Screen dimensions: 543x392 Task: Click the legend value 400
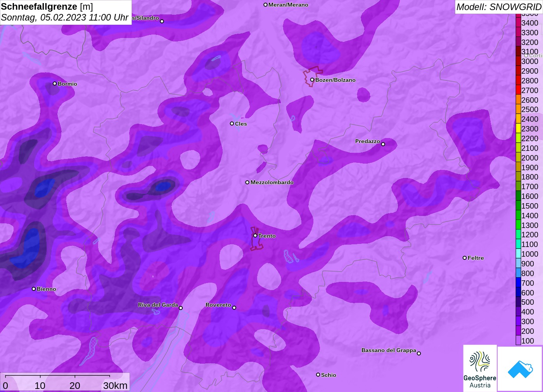(x=527, y=312)
